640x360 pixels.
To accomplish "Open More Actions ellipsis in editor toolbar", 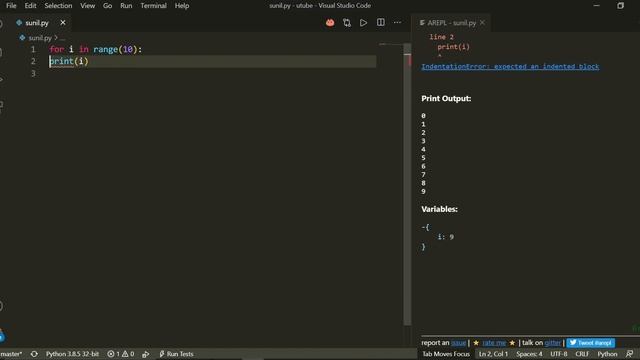I will pyautogui.click(x=397, y=22).
